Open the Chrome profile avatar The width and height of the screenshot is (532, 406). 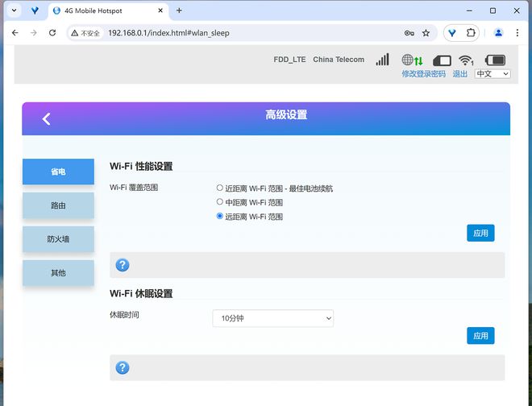(498, 33)
